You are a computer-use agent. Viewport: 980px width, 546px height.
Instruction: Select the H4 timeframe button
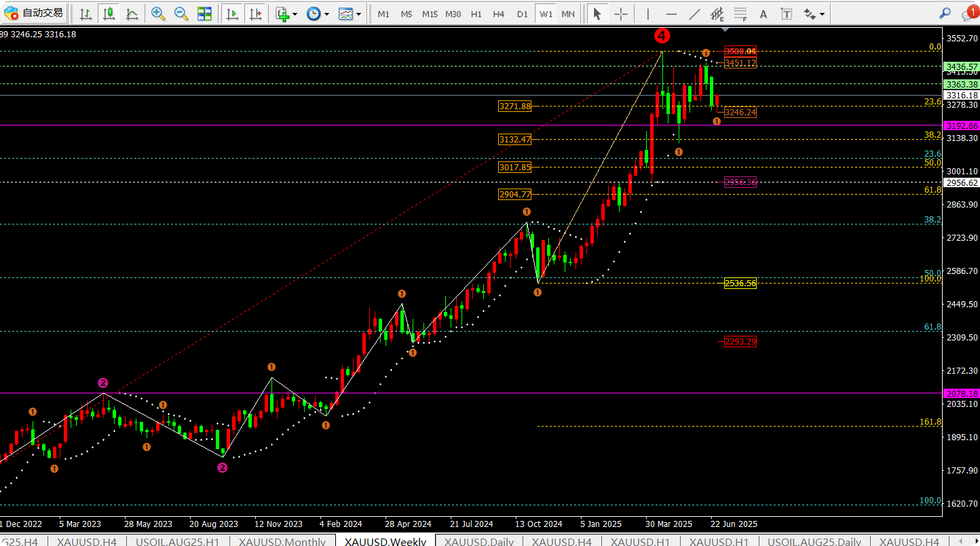point(499,14)
